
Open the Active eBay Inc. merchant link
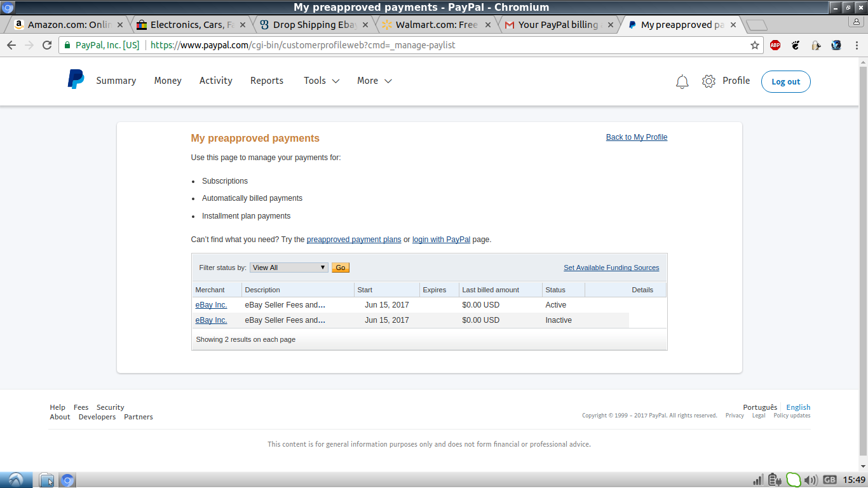click(211, 305)
